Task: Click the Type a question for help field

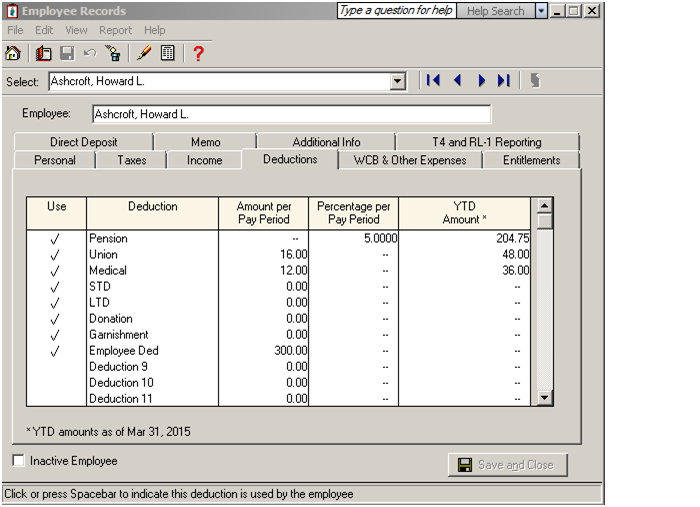Action: click(x=396, y=10)
